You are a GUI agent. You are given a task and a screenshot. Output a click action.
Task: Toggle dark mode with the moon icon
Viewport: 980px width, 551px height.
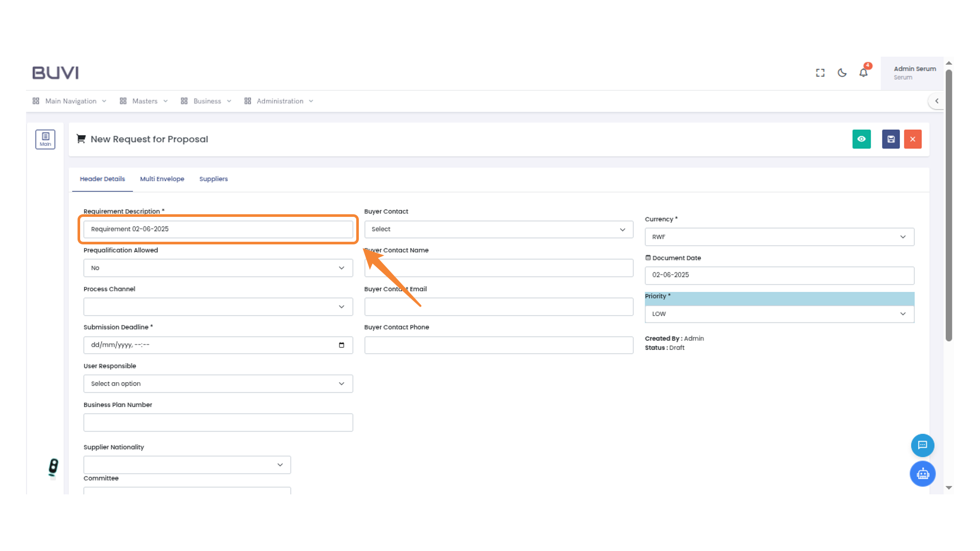click(x=842, y=72)
